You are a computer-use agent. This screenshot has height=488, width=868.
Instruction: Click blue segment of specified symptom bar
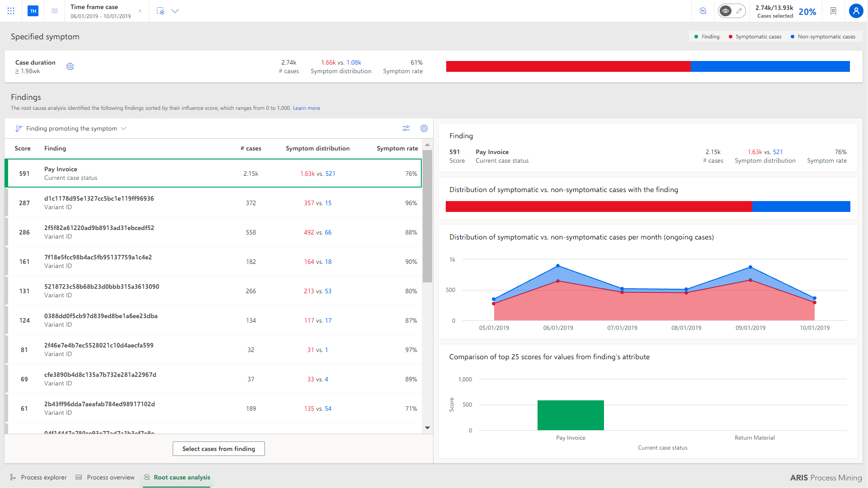pyautogui.click(x=770, y=66)
